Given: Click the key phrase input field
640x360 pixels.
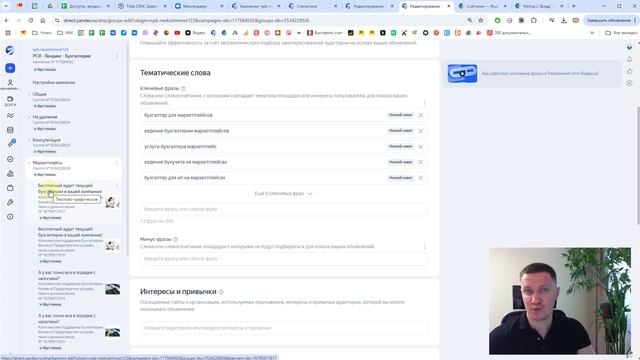Looking at the screenshot, I should (x=283, y=209).
